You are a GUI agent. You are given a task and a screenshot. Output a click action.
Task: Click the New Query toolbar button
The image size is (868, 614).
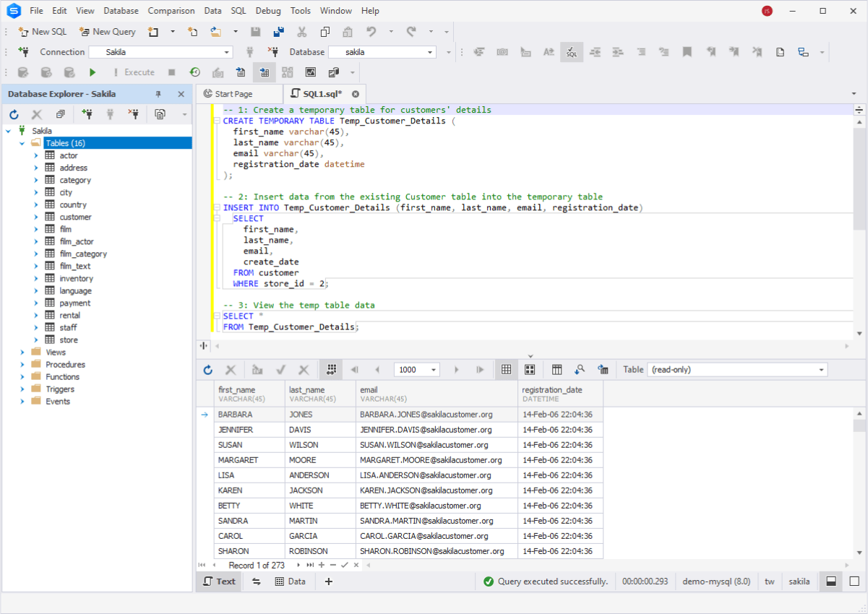point(107,32)
